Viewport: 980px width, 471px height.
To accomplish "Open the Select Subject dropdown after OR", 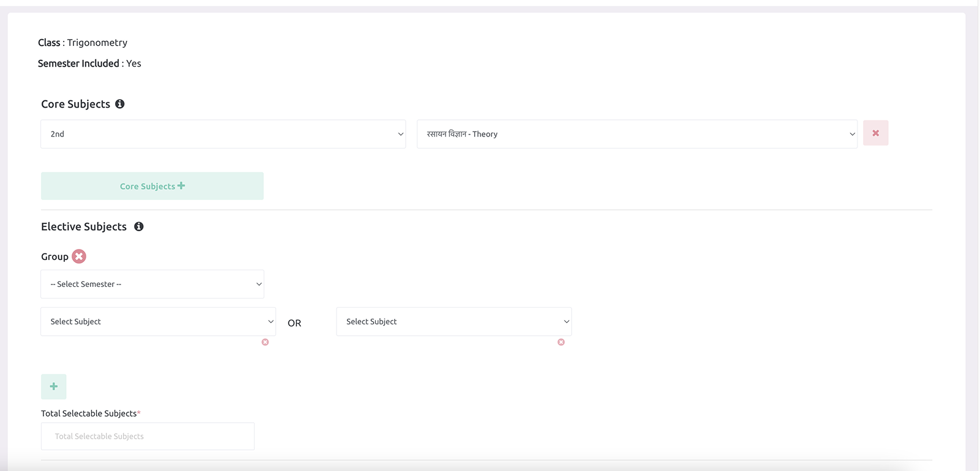I will pyautogui.click(x=454, y=322).
